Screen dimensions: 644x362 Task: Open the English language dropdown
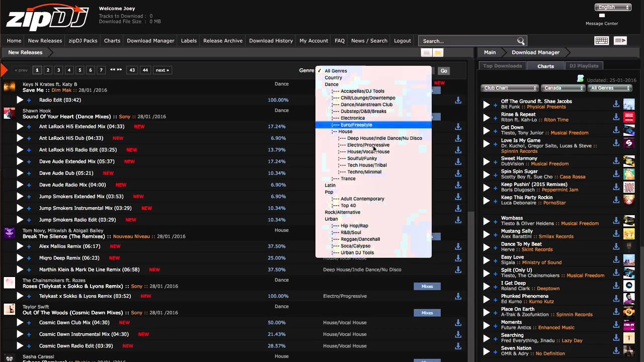point(613,7)
